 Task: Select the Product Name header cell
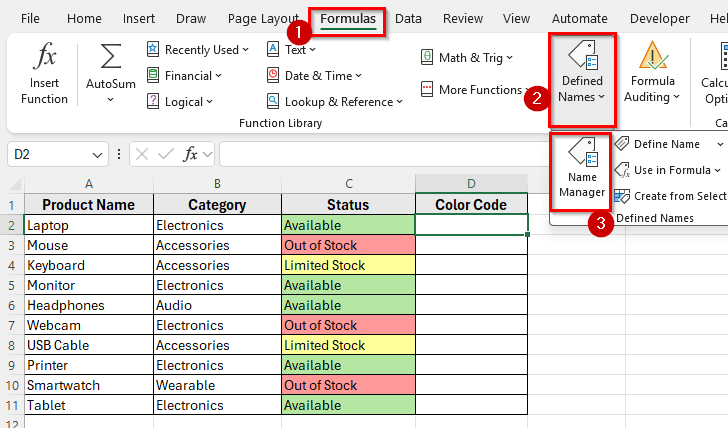tap(89, 205)
